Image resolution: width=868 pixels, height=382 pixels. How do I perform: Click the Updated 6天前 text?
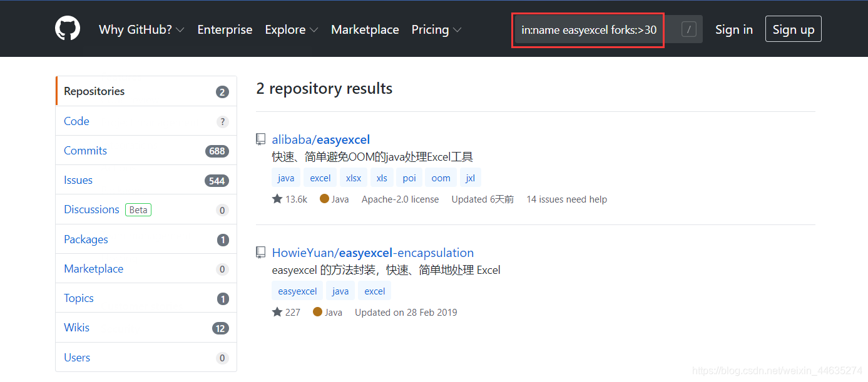point(483,199)
